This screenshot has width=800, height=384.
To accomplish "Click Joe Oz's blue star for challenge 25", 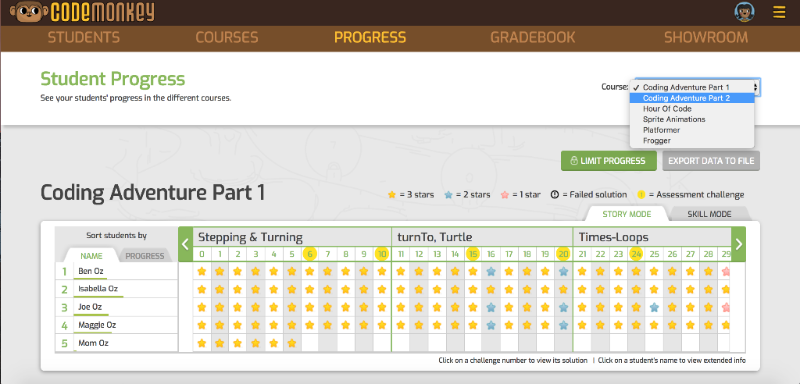I will (x=654, y=308).
